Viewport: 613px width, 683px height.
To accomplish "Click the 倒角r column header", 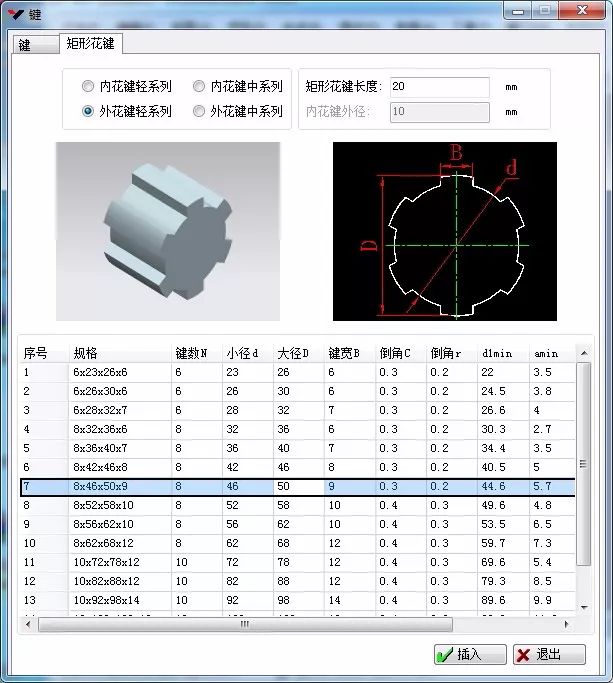I will pyautogui.click(x=452, y=353).
